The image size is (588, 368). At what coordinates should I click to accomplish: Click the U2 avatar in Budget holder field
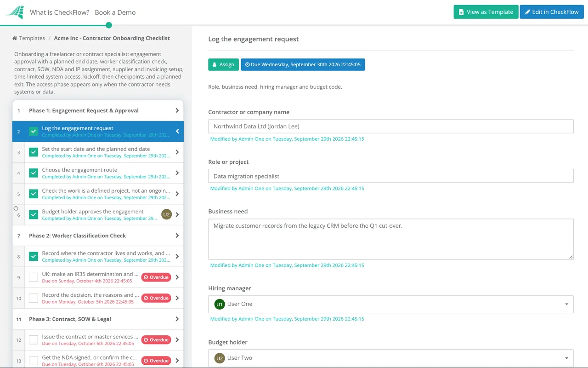220,358
